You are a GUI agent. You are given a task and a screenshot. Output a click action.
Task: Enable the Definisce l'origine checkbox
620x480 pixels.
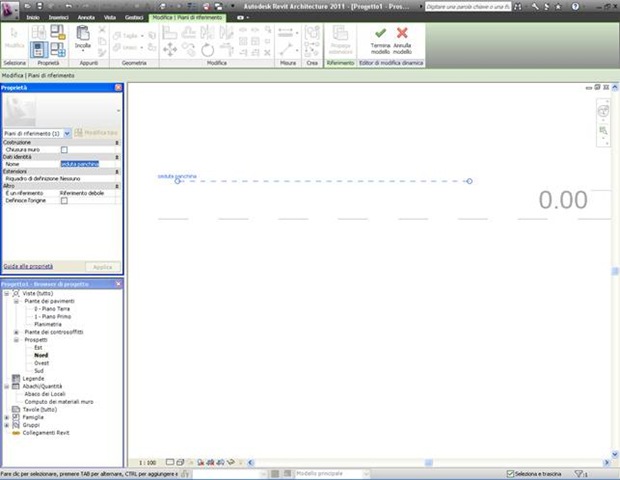click(64, 200)
